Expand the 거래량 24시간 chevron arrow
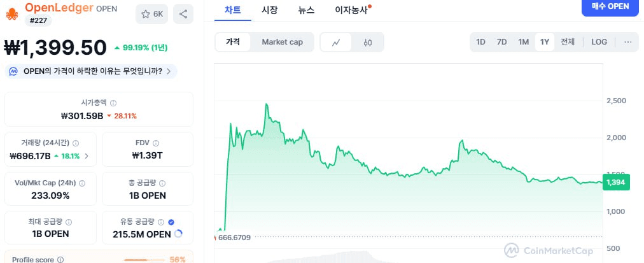 87,156
